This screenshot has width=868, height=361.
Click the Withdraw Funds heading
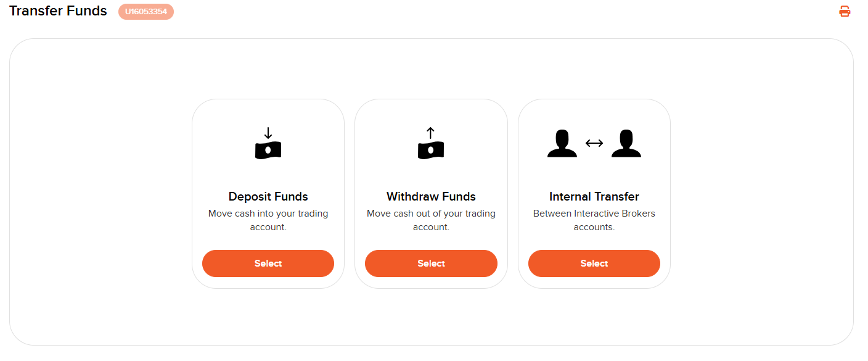[431, 197]
